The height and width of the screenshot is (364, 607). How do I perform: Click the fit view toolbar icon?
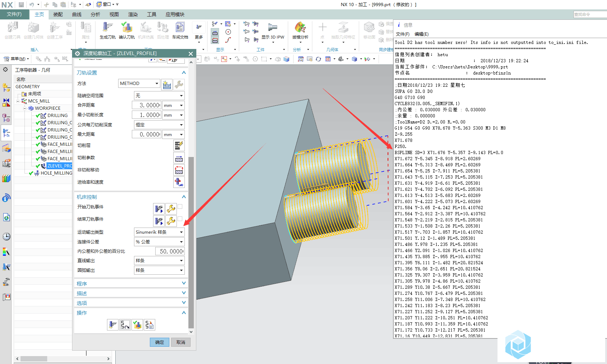click(300, 59)
